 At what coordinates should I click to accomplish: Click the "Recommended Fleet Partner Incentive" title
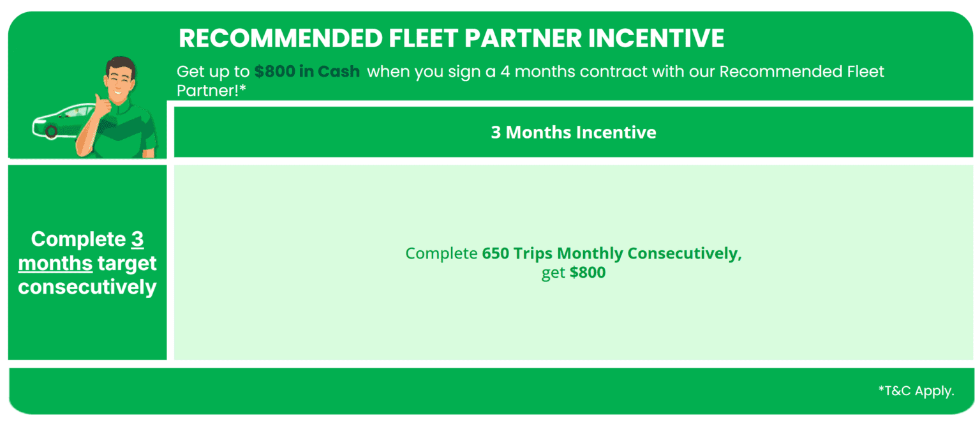(451, 38)
